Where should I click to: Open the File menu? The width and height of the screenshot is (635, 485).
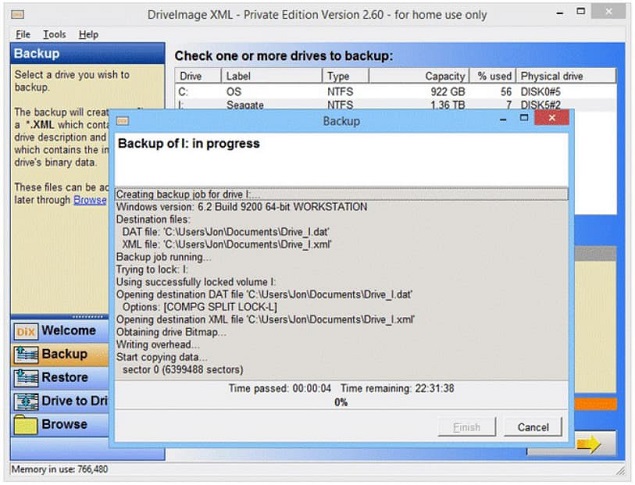pyautogui.click(x=23, y=34)
